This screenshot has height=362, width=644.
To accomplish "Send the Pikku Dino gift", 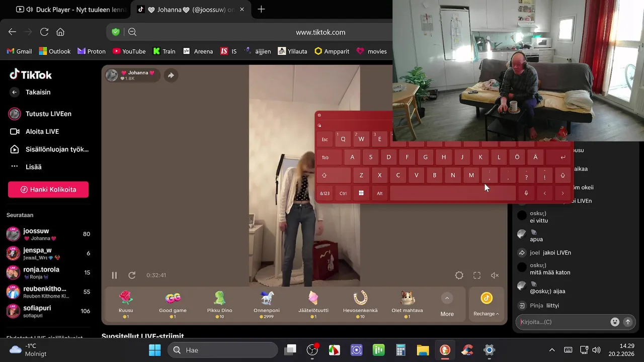I will pyautogui.click(x=219, y=305).
